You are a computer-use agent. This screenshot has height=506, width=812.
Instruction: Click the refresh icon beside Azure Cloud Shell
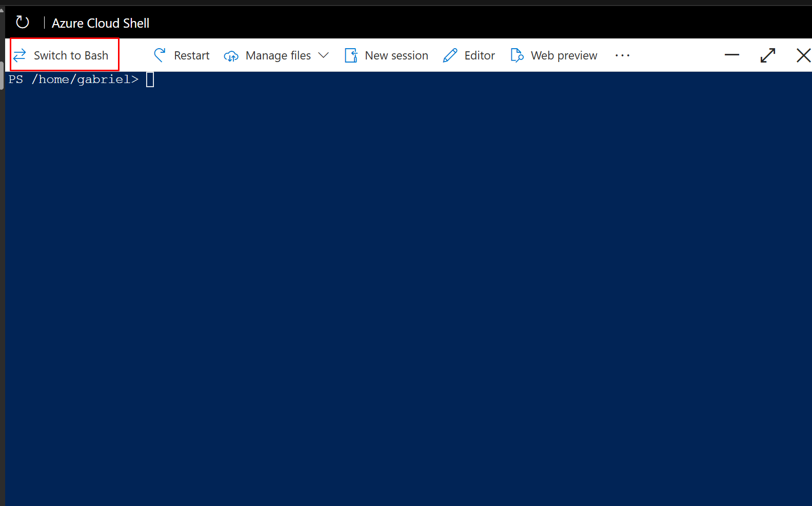pos(22,22)
